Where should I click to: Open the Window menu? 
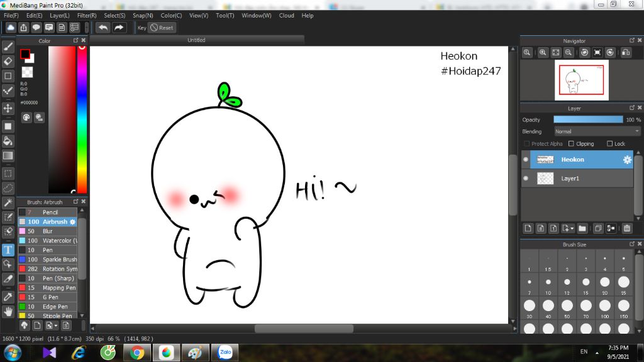pos(257,16)
